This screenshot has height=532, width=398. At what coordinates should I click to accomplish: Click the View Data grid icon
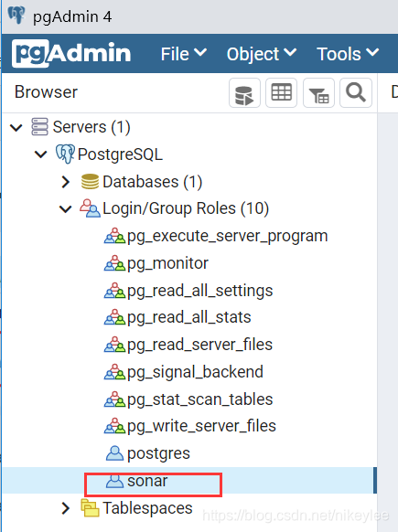281,93
